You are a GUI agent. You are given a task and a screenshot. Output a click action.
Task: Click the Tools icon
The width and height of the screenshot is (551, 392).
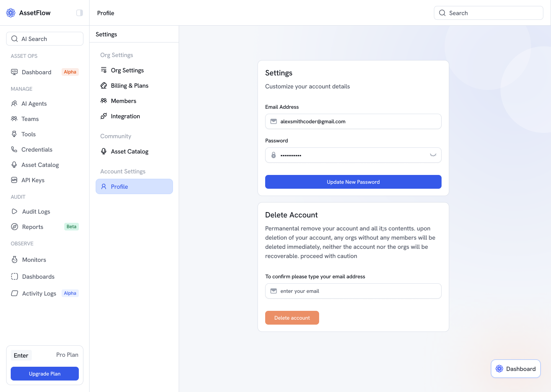[14, 134]
